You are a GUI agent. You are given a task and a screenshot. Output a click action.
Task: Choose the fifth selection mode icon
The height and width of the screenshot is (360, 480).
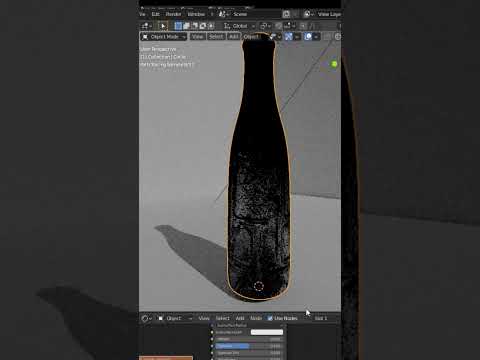click(x=211, y=26)
